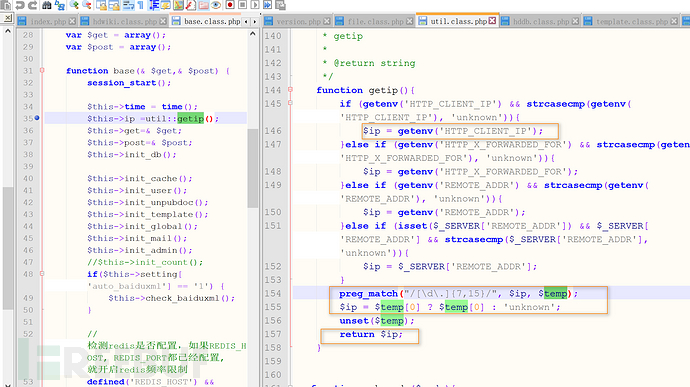Click unset on line 156
The width and height of the screenshot is (690, 387).
354,321
